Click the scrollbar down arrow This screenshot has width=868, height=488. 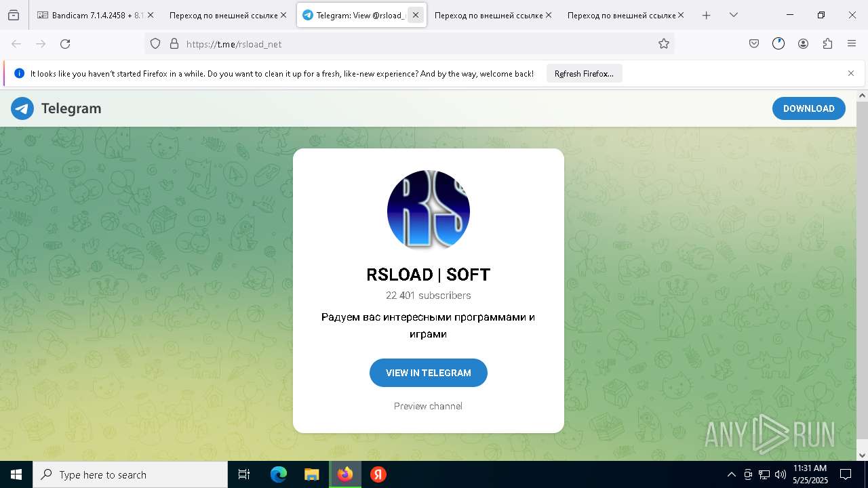862,455
